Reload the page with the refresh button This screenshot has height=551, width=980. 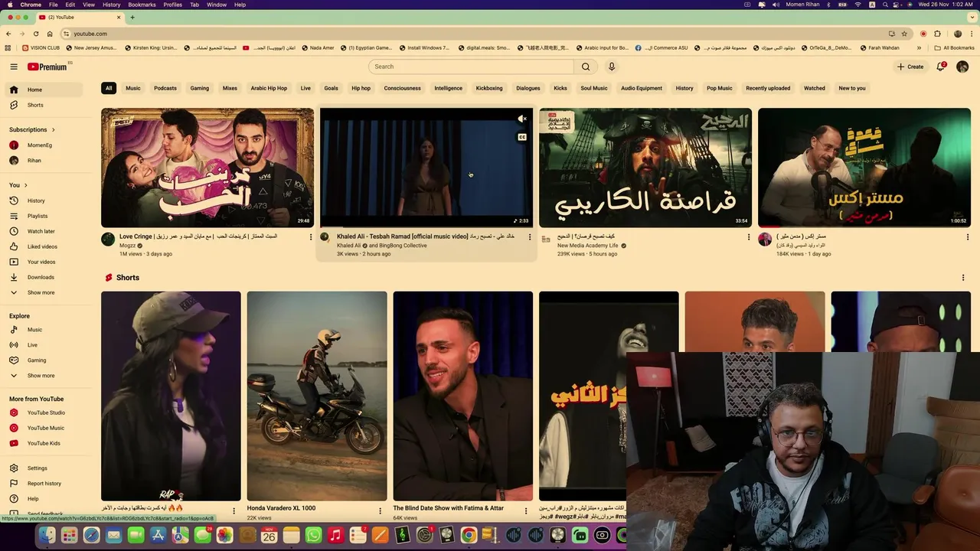(x=35, y=34)
